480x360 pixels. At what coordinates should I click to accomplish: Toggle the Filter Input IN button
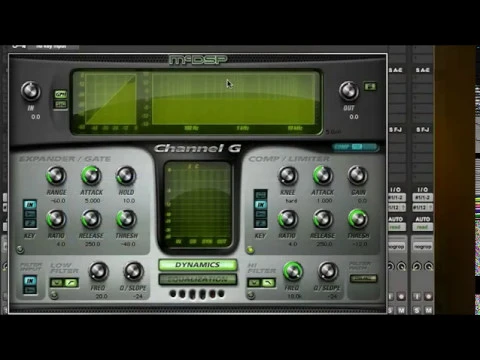30,281
